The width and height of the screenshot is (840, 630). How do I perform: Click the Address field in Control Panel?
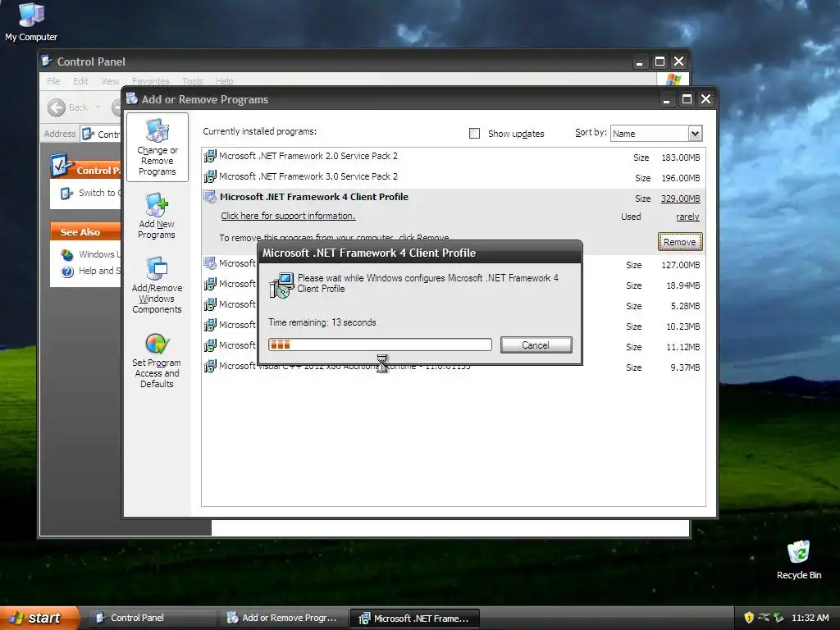click(x=101, y=134)
